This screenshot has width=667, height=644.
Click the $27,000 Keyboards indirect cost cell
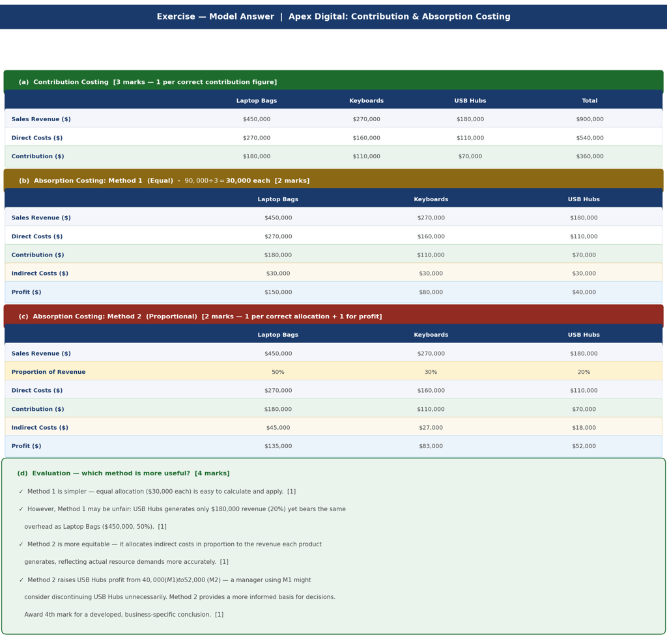pos(431,428)
